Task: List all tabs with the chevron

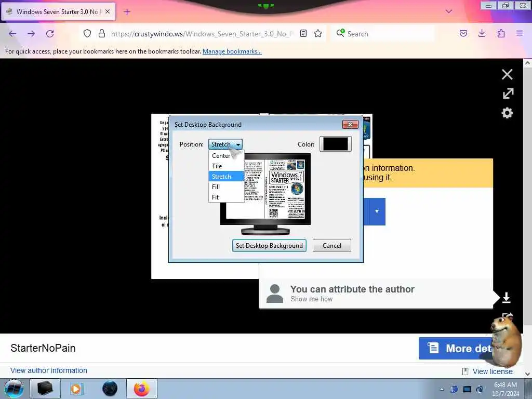Action: click(449, 11)
